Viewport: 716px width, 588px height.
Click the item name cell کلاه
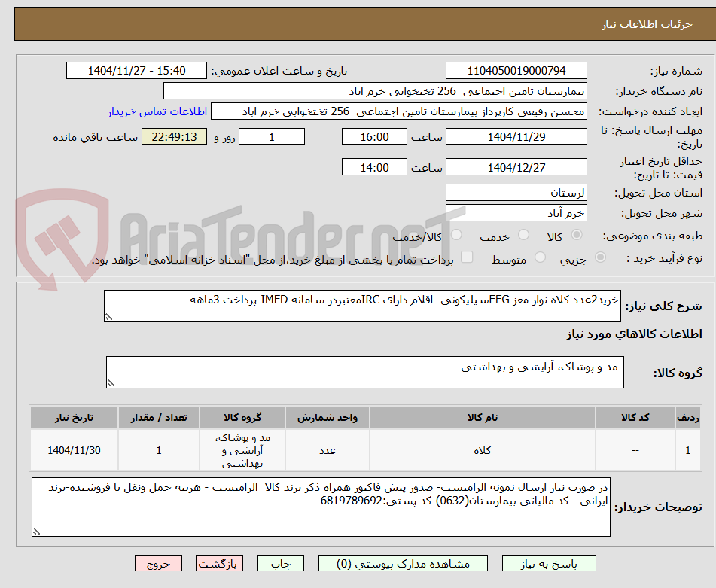[482, 450]
